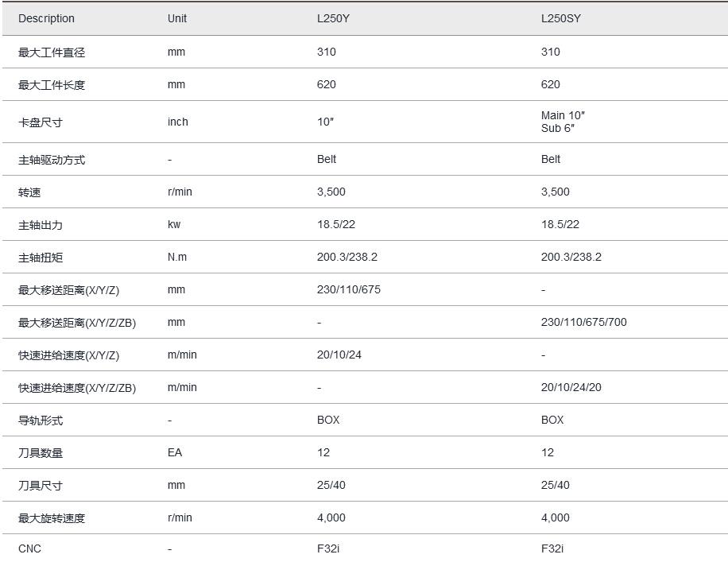
Task: Click the 最大工件直径 row label
Action: click(52, 52)
